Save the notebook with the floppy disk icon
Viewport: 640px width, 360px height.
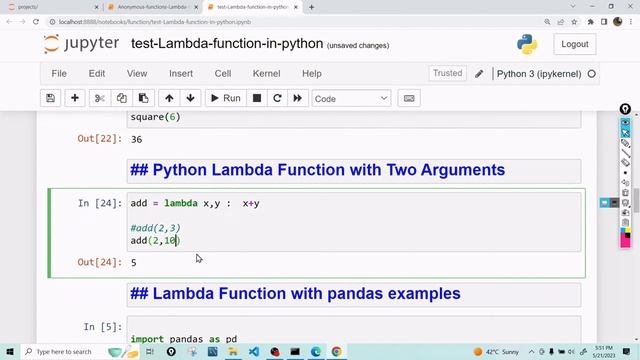click(x=50, y=98)
